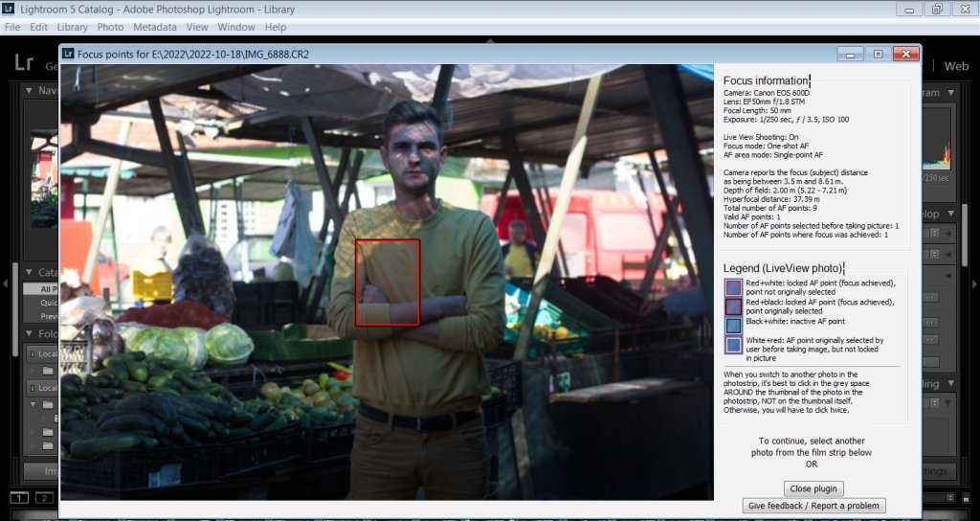This screenshot has width=980, height=521.
Task: Hide the right panel group with its edge arrow
Action: point(975,283)
